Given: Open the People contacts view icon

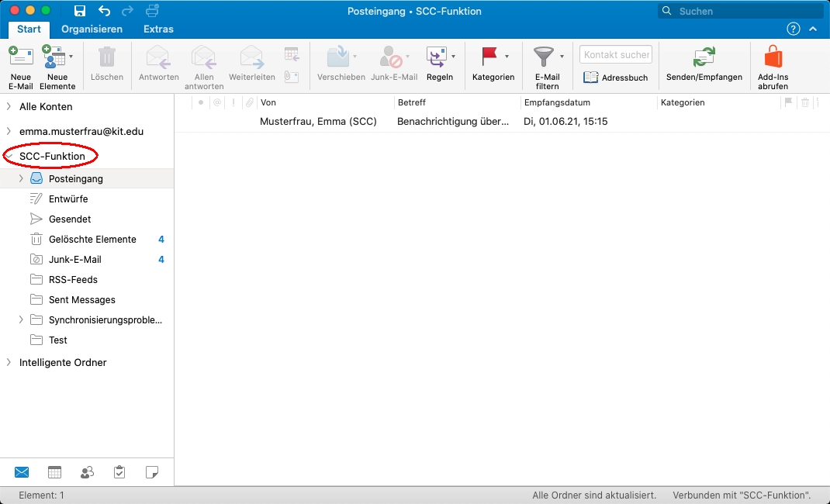Looking at the screenshot, I should [87, 472].
